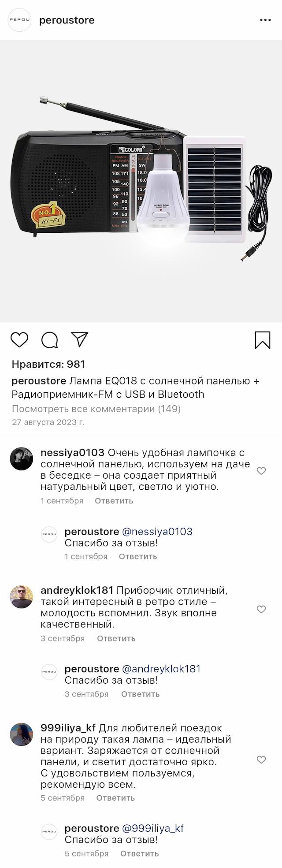
Task: Open nessiya0103's profile avatar
Action: 22,458
